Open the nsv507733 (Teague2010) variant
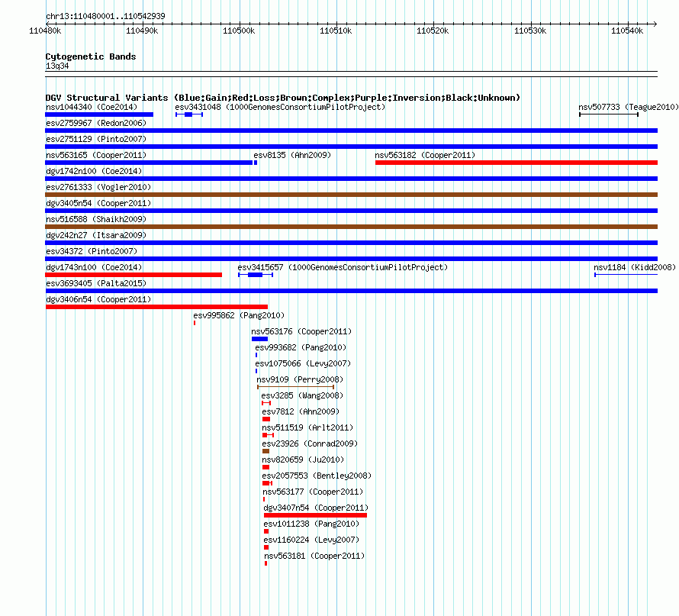Screen dimensions: 679x616 coord(629,107)
